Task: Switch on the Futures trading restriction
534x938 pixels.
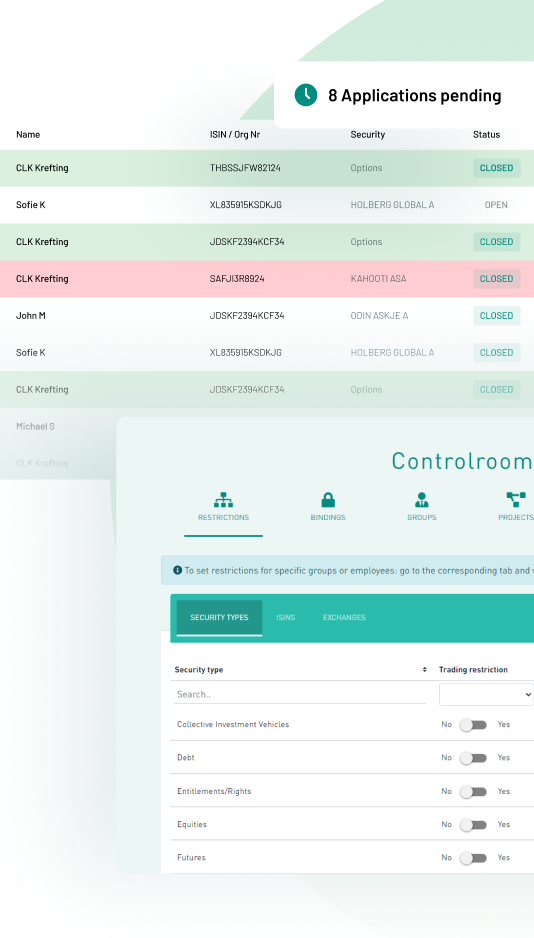Action: click(x=473, y=858)
